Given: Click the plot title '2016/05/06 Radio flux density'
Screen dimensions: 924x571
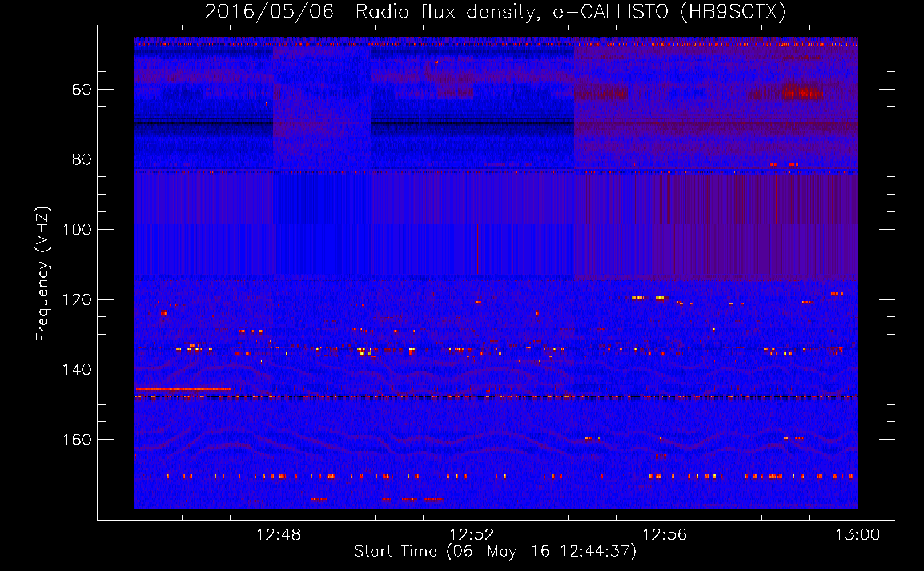Looking at the screenshot, I should click(x=495, y=11).
